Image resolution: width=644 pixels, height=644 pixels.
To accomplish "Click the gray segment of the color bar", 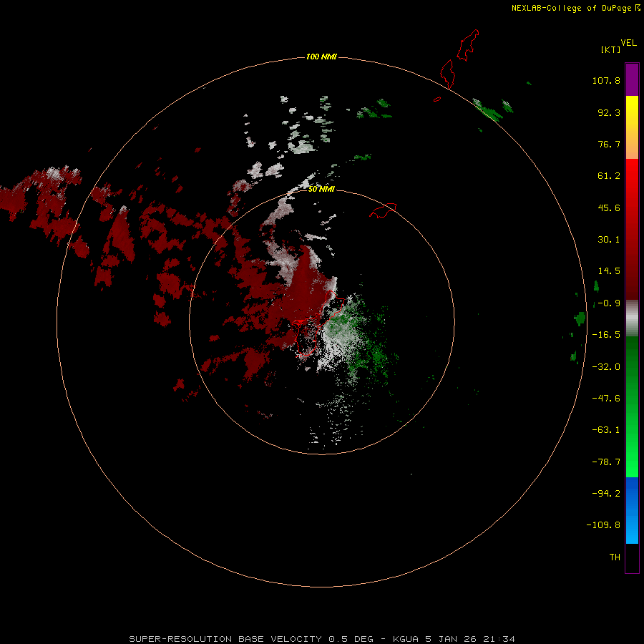I will pyautogui.click(x=632, y=318).
